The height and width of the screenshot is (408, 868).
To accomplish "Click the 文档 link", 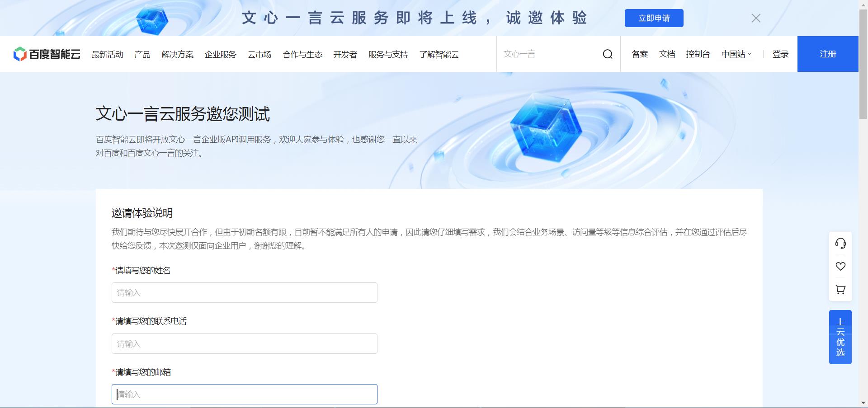I will pyautogui.click(x=667, y=54).
